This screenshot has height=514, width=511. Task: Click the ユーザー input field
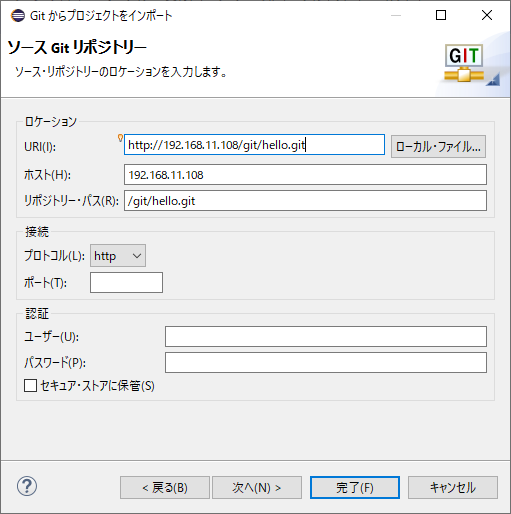[x=326, y=336]
